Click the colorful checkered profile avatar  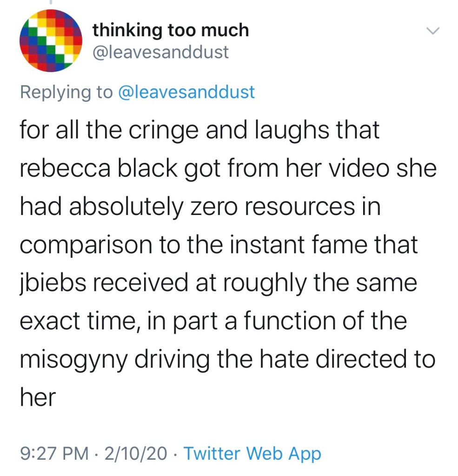tap(48, 40)
